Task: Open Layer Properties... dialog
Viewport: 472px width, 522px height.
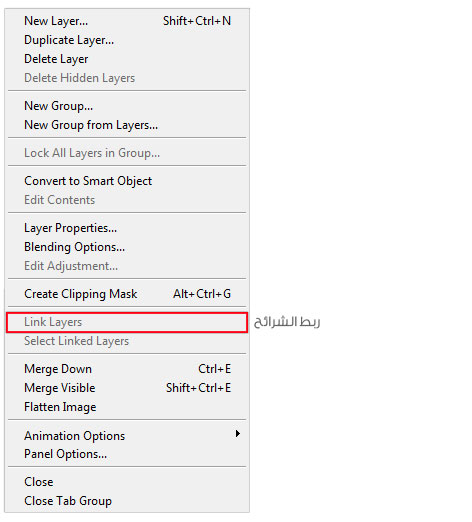Action: coord(127,228)
